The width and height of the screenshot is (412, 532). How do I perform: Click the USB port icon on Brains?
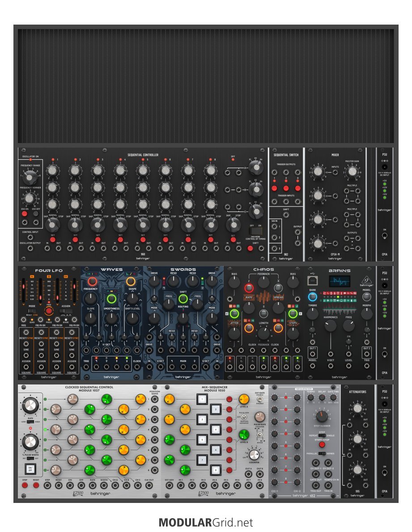click(x=312, y=281)
